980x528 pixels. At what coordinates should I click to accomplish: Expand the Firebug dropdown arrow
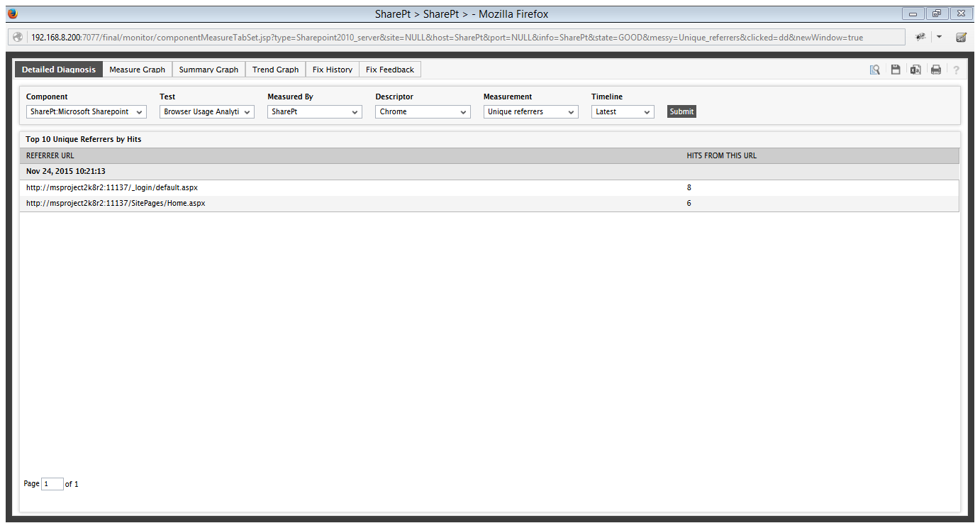tap(939, 37)
